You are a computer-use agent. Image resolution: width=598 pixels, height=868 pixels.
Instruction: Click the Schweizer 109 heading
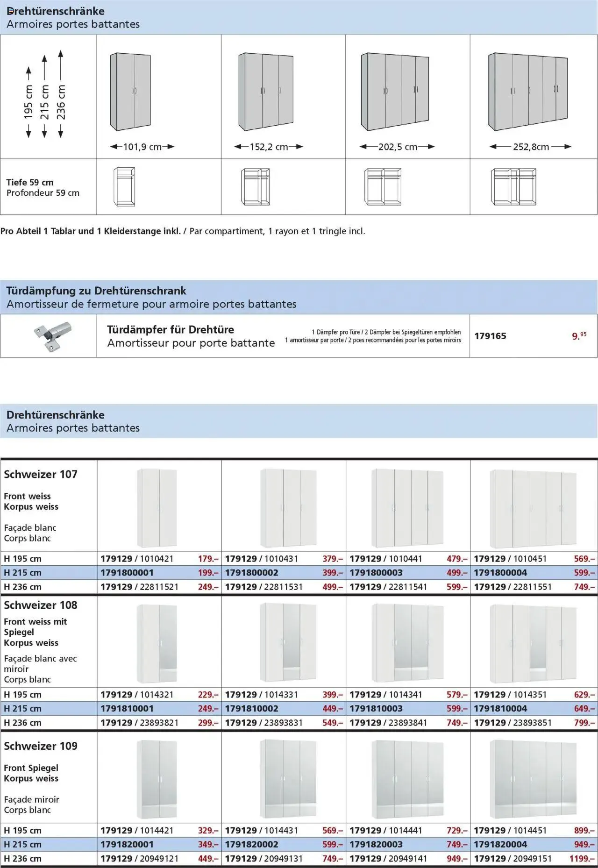click(41, 746)
